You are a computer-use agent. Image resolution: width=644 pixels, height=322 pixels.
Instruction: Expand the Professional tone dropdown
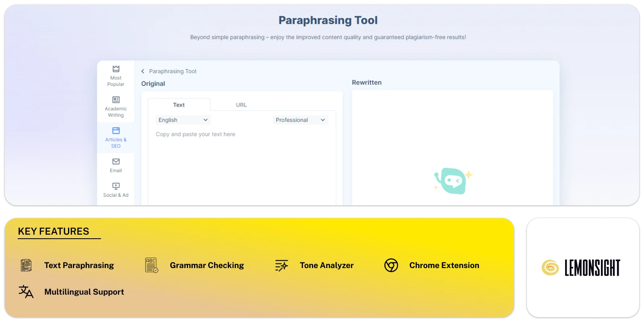[x=300, y=120]
